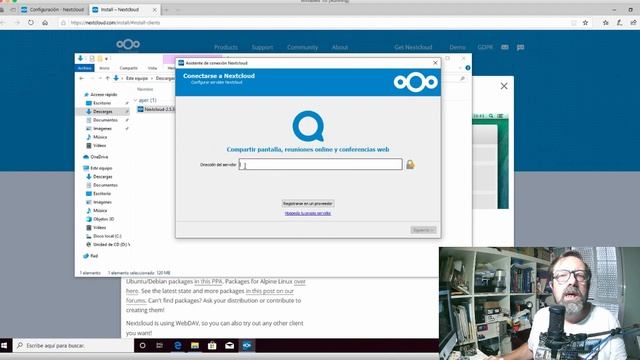
Task: Click the browser refresh button
Action: (31, 23)
